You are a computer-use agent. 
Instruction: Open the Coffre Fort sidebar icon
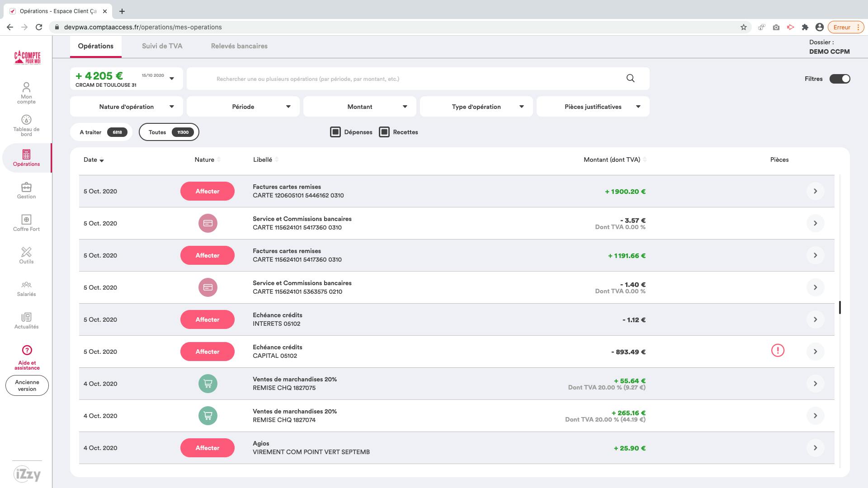(26, 223)
